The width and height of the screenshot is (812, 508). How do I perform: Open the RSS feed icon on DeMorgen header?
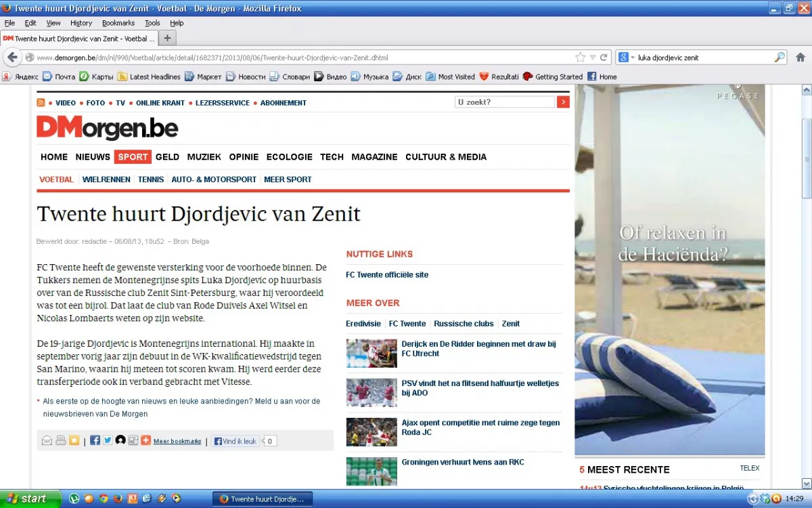coord(41,103)
